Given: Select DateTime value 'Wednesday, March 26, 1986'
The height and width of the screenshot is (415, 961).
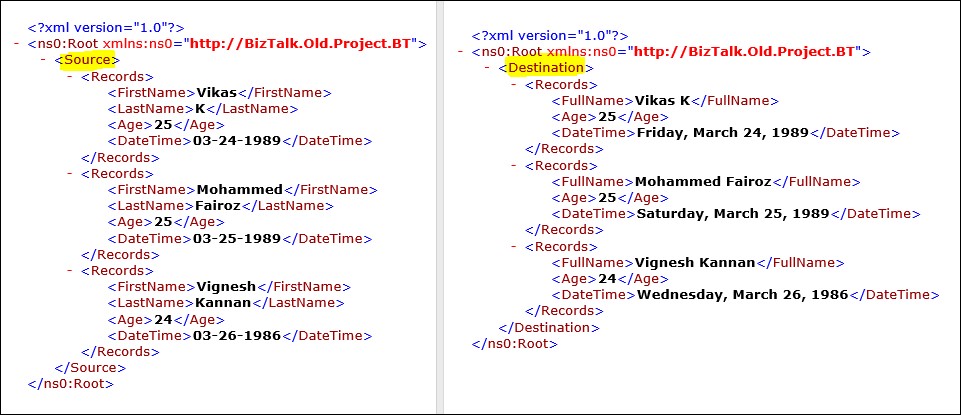Looking at the screenshot, I should click(743, 295).
